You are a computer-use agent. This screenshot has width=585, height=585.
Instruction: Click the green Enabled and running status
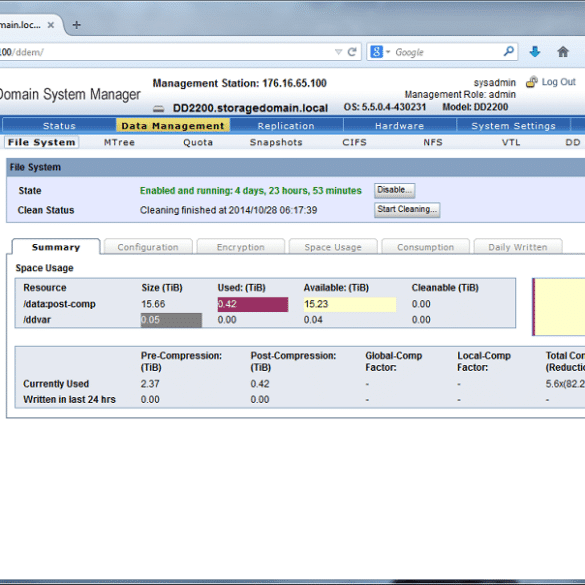click(251, 191)
